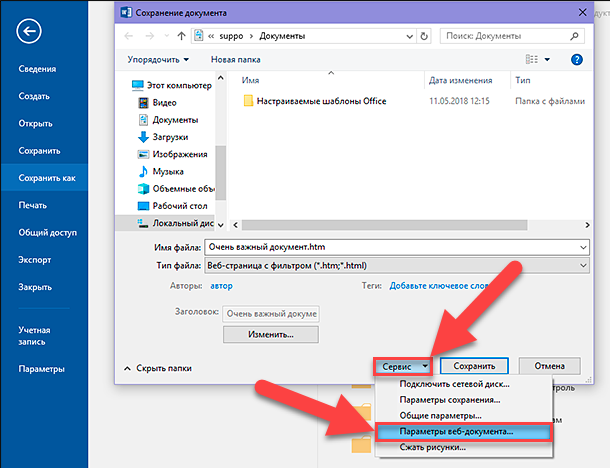Click the back arrow circle in Word backstage
Viewport: 610px width, 468px height.
[29, 31]
